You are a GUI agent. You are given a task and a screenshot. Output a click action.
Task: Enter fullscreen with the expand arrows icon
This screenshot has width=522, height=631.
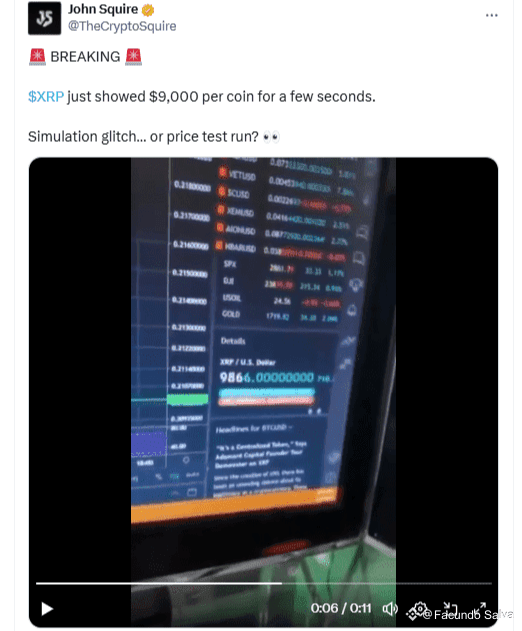pos(480,608)
